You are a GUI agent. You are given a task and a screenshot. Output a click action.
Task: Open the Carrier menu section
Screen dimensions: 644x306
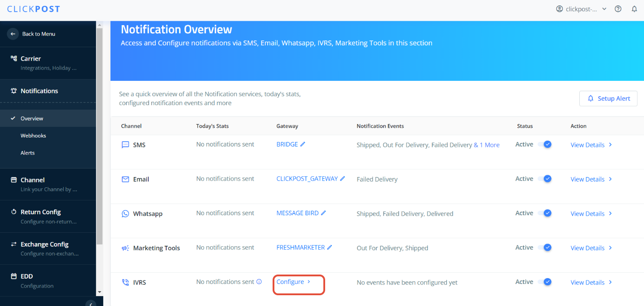tap(48, 63)
